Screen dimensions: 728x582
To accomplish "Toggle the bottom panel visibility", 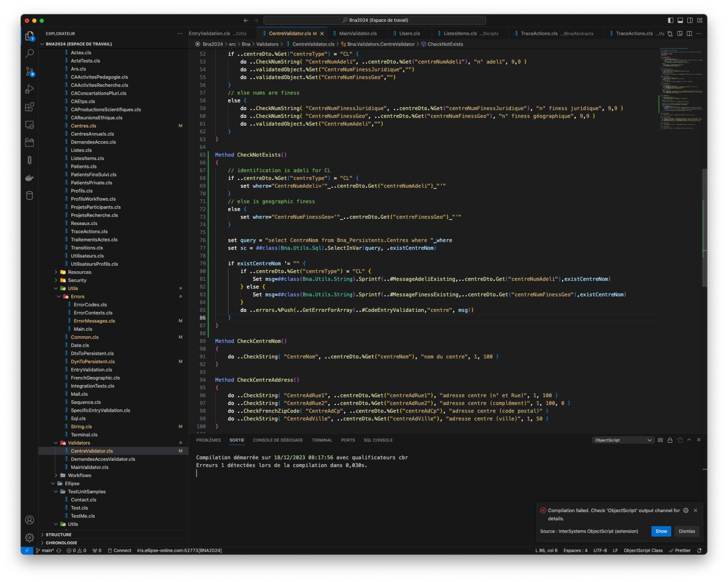I will click(x=680, y=20).
